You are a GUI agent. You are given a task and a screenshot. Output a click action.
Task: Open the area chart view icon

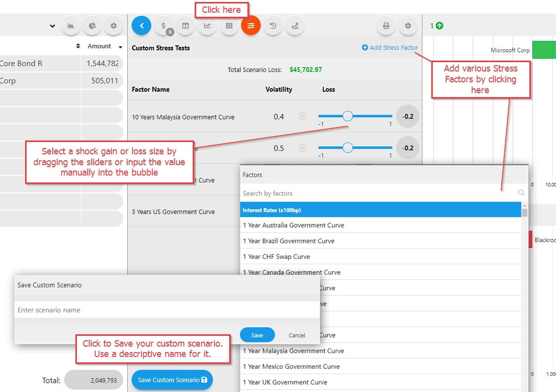pos(71,26)
